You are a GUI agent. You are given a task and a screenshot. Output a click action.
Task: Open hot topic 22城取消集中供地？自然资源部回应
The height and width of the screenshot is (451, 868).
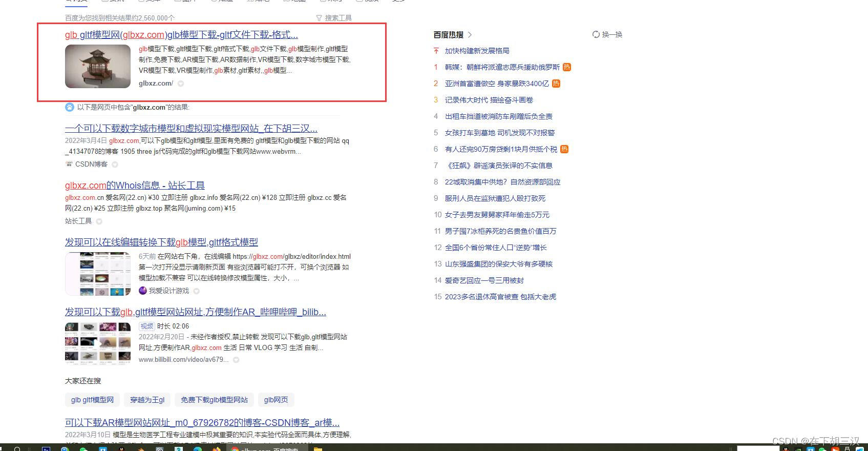(502, 182)
